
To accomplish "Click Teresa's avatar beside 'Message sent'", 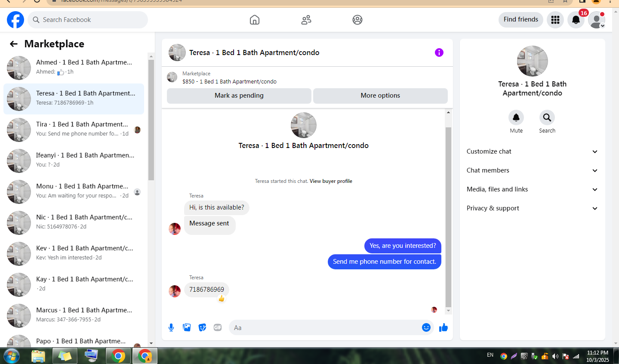I will pos(175,229).
